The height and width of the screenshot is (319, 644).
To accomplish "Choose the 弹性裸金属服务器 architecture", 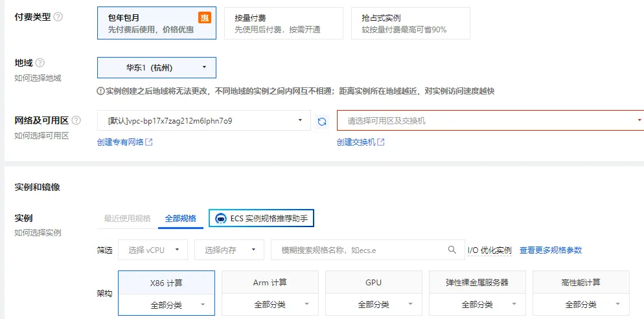I will point(477,283).
